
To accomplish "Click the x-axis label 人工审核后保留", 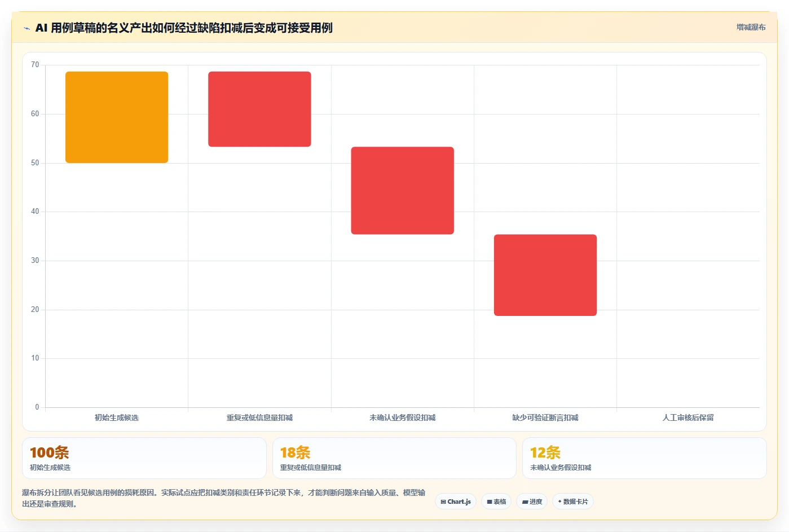I will point(688,417).
